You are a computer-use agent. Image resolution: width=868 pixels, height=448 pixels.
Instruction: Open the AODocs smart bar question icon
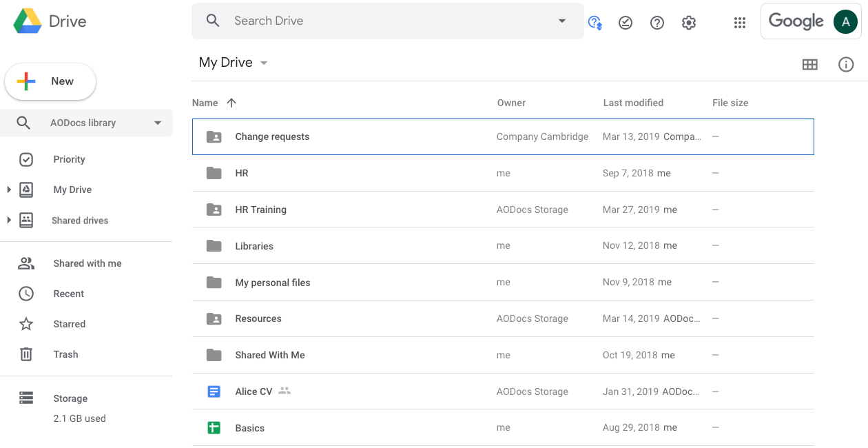click(595, 23)
